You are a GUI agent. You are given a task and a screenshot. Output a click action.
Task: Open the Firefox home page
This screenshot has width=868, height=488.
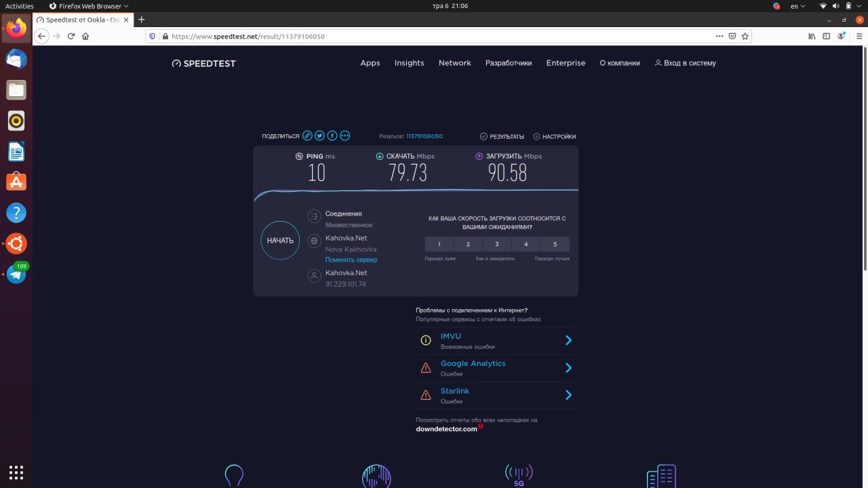coord(85,36)
